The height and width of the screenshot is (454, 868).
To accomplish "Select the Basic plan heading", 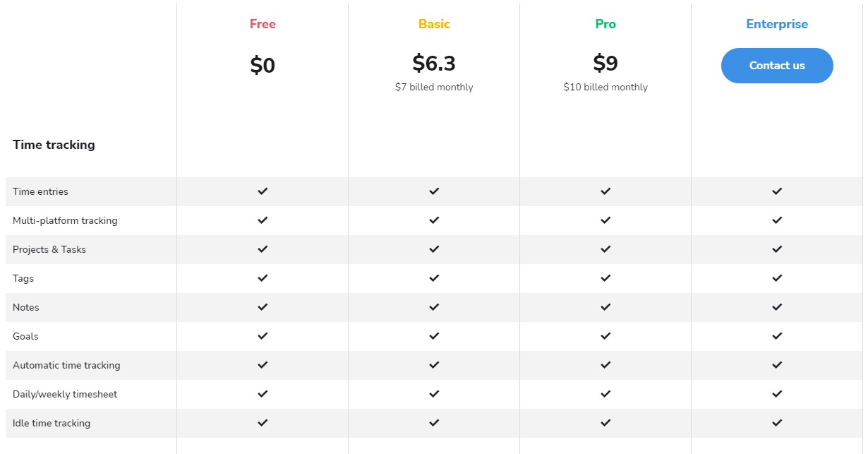I will [434, 24].
